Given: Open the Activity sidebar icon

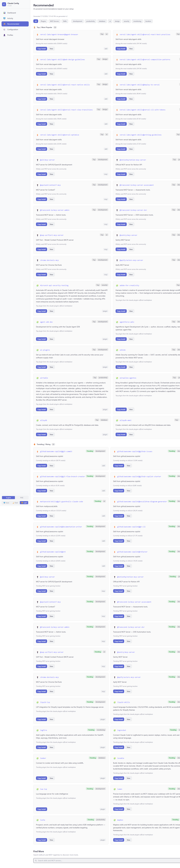Looking at the screenshot, I should (x=4, y=18).
